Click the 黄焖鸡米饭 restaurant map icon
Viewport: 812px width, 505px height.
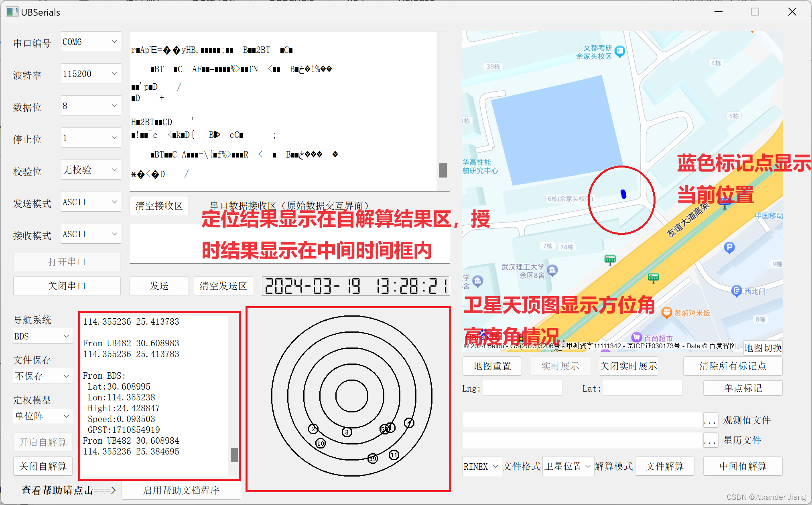pyautogui.click(x=666, y=313)
